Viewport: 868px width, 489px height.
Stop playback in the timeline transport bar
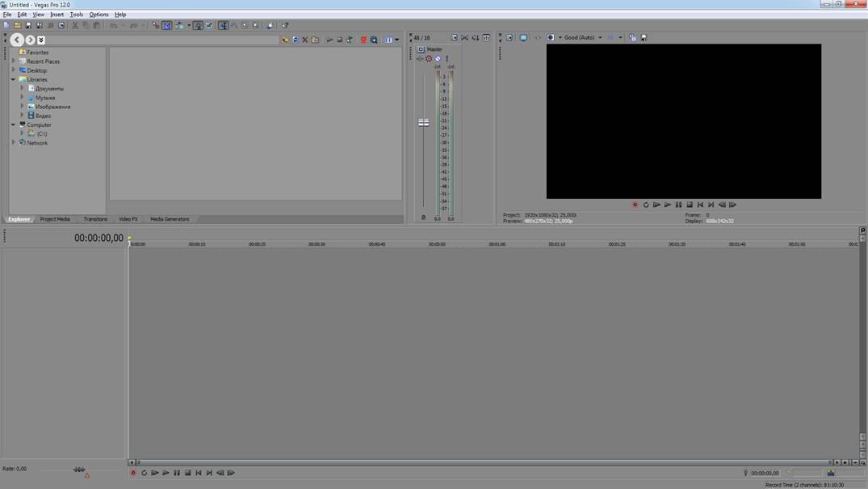click(187, 473)
